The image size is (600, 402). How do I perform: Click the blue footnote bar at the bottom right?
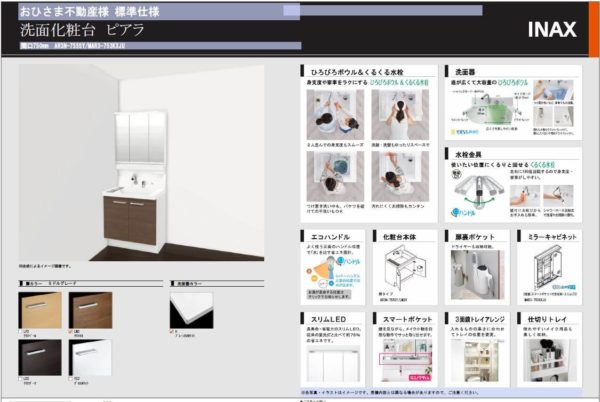pyautogui.click(x=441, y=392)
